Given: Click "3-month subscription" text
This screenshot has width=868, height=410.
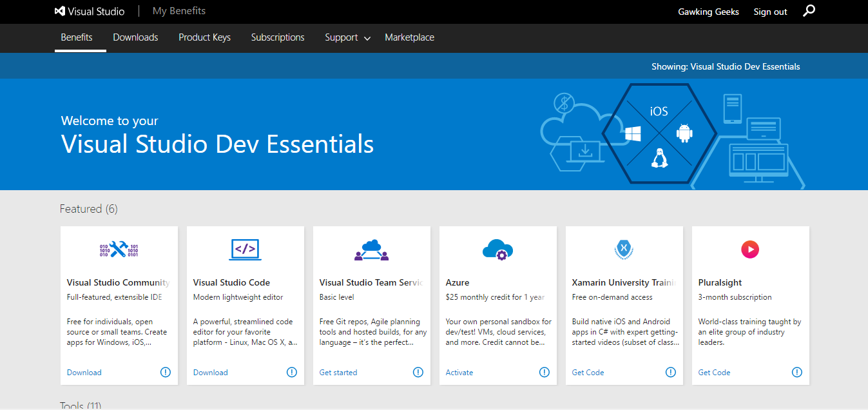Looking at the screenshot, I should pos(735,297).
